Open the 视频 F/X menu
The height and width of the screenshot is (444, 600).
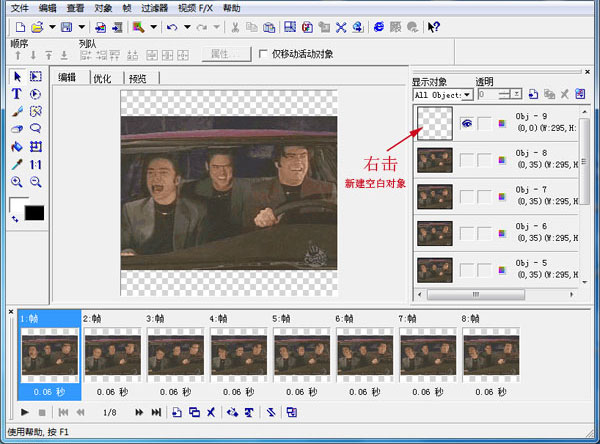196,8
